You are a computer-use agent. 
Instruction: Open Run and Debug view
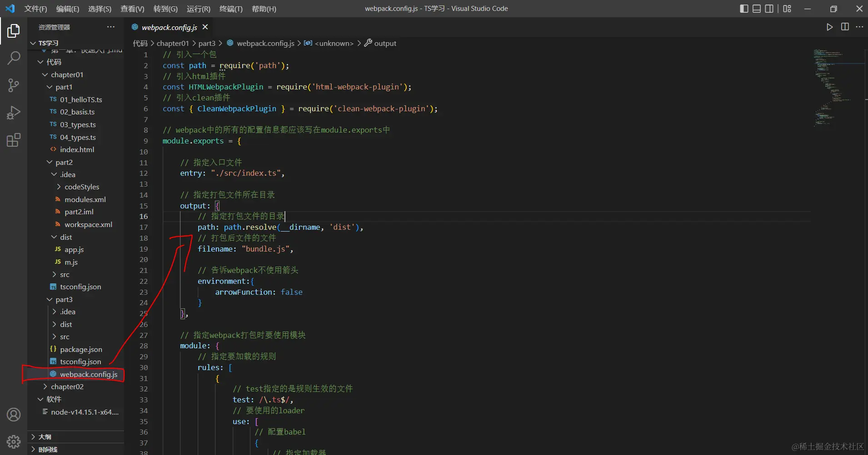coord(14,112)
